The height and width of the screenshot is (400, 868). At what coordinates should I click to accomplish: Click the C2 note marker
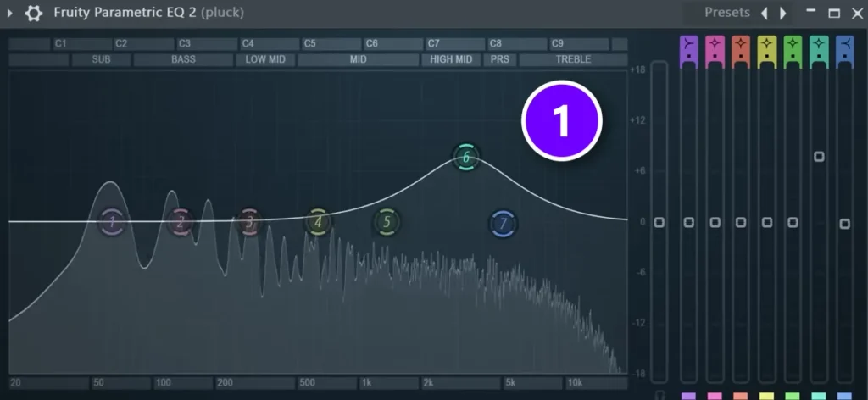click(x=121, y=44)
